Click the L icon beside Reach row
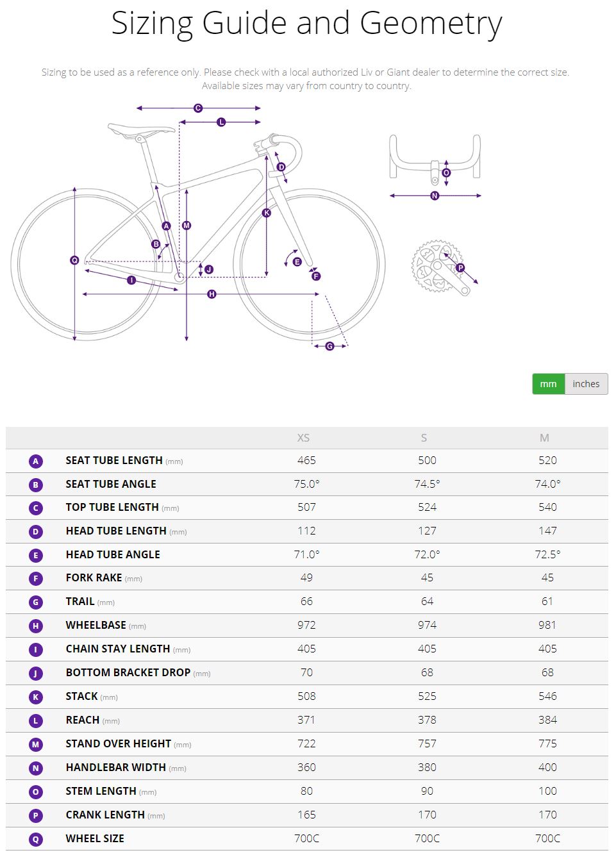Viewport: 616px width, 855px height. click(36, 721)
